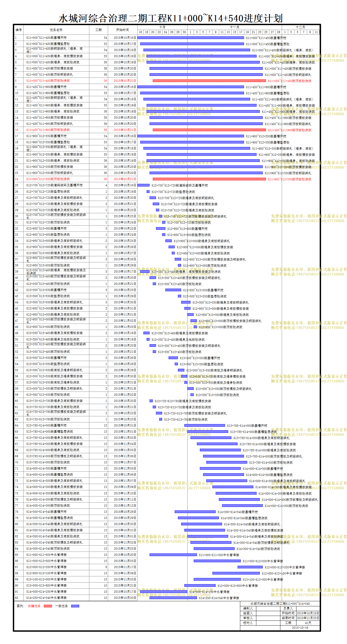Select task name K14+250-K14+540中水管焊接 in row 92
This screenshot has height=644, width=347.
(x=47, y=598)
